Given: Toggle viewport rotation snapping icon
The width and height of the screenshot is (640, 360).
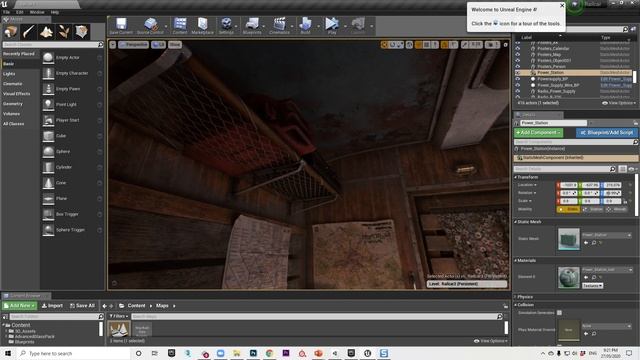Looking at the screenshot, I should tap(444, 44).
